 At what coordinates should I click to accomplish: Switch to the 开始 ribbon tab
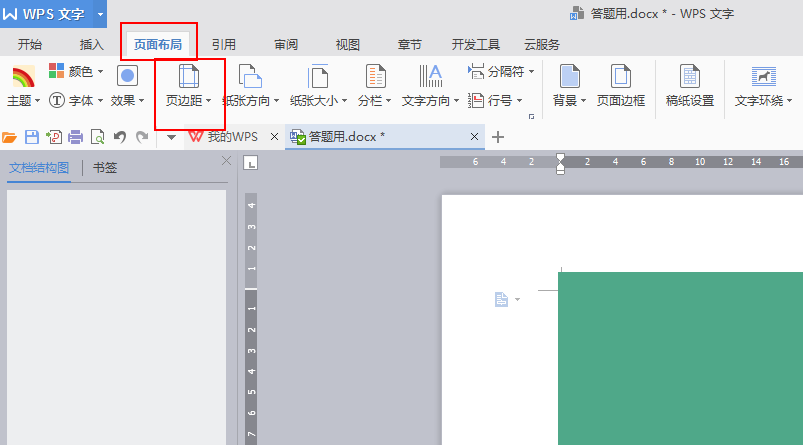tap(30, 45)
